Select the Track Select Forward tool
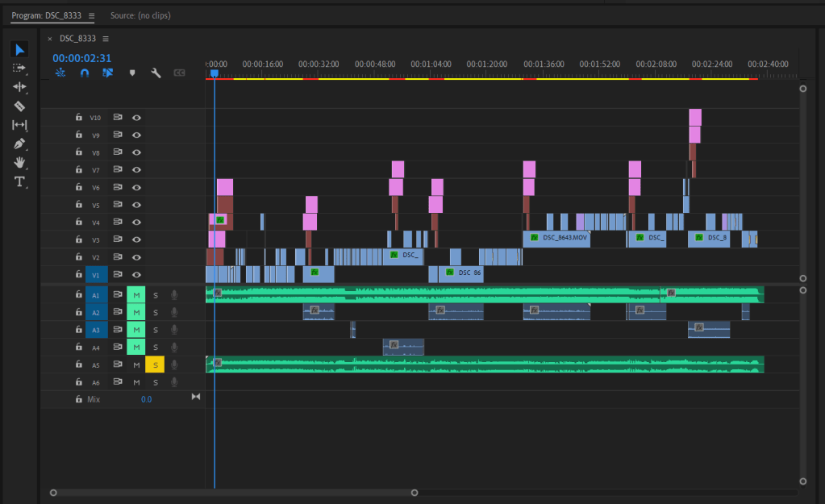The width and height of the screenshot is (825, 504). (x=19, y=69)
